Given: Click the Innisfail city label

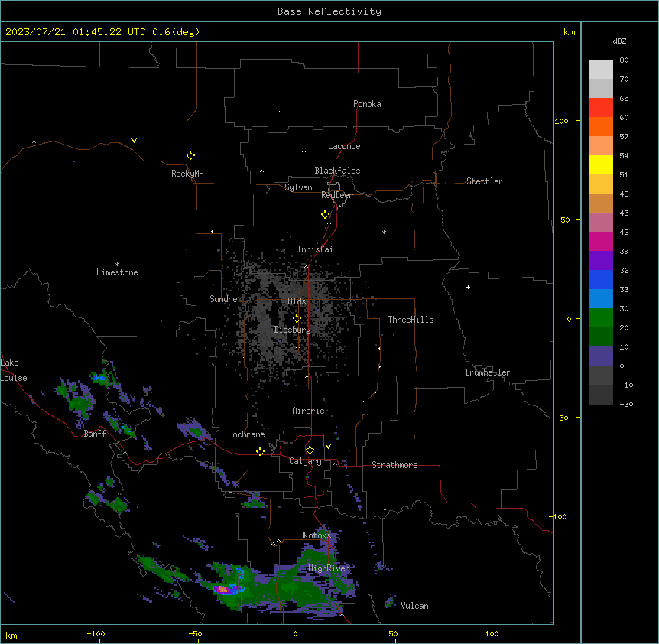Looking at the screenshot, I should coord(317,249).
